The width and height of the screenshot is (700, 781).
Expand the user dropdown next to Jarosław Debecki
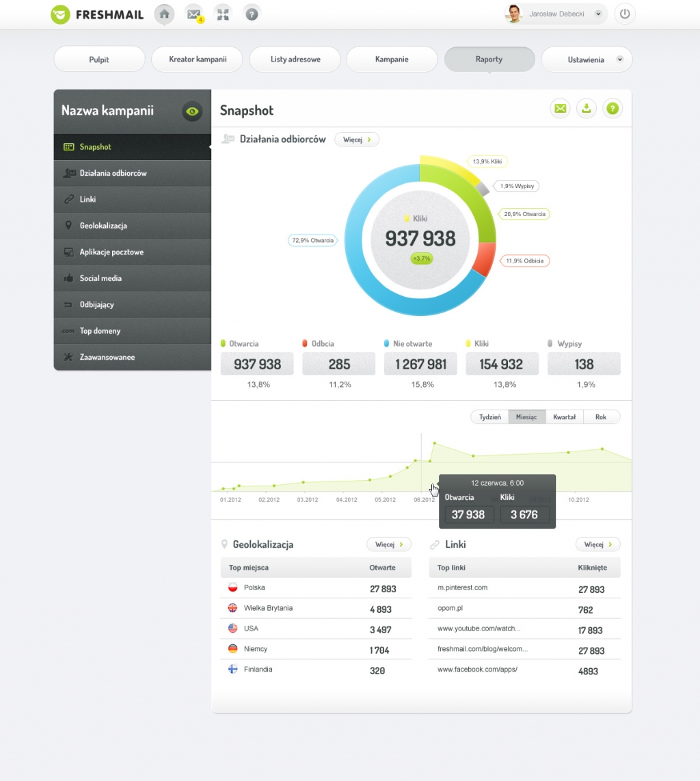598,14
